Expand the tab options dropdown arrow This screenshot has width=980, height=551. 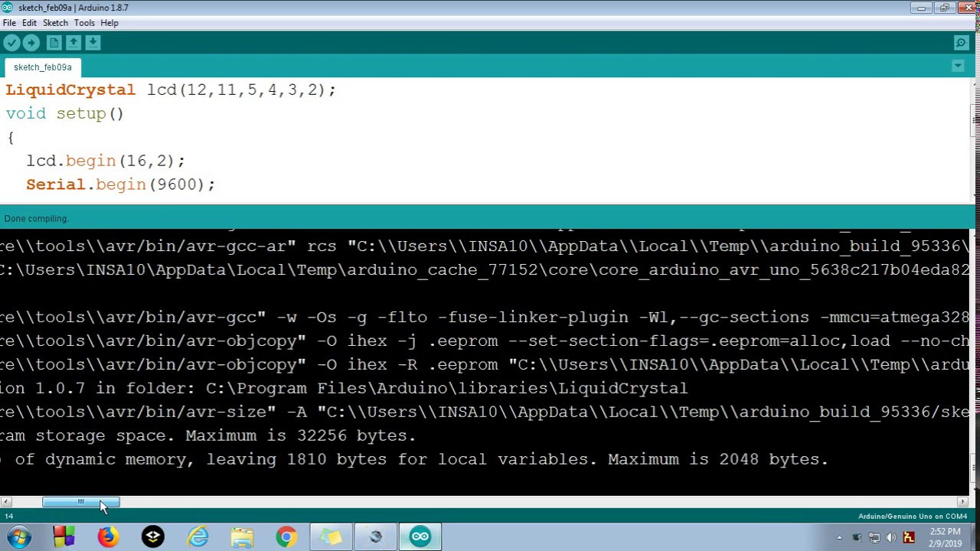click(x=958, y=67)
